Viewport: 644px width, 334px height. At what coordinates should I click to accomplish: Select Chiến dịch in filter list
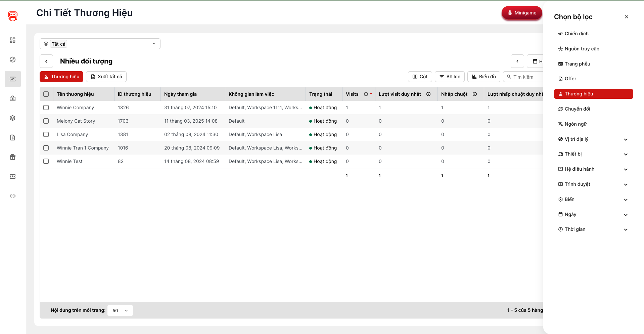[x=576, y=34]
